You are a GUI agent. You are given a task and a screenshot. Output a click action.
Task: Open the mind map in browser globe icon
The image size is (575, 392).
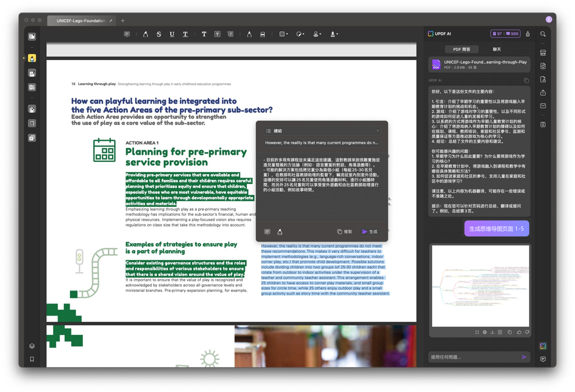coord(485,332)
